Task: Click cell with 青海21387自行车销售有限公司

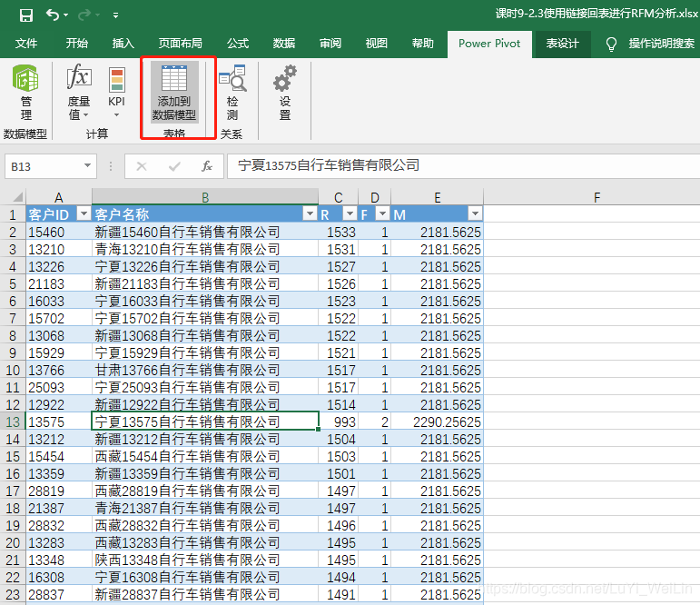Action: pyautogui.click(x=205, y=508)
